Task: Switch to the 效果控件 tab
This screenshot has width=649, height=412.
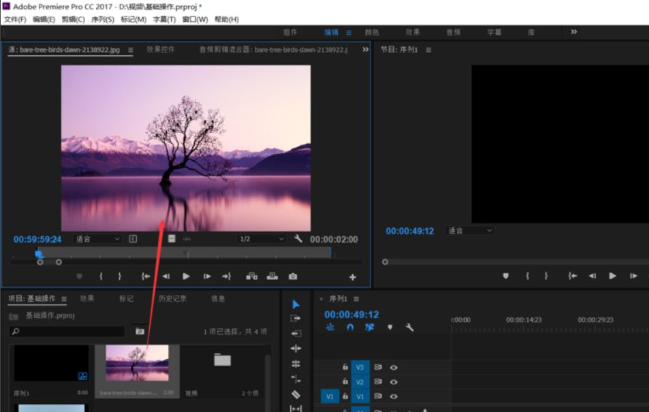Action: click(161, 49)
